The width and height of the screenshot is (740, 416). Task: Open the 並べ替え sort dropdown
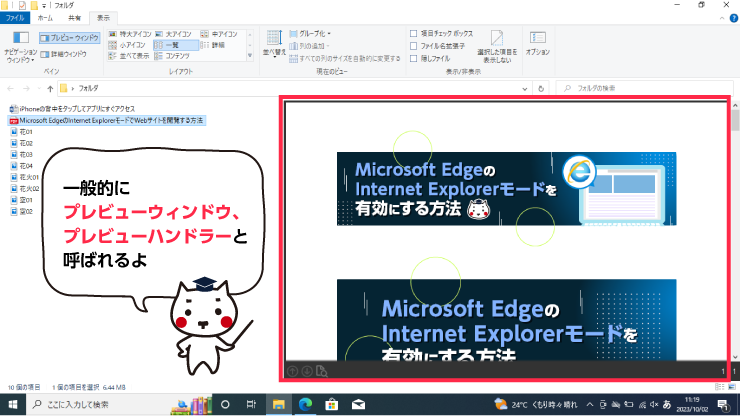[274, 43]
